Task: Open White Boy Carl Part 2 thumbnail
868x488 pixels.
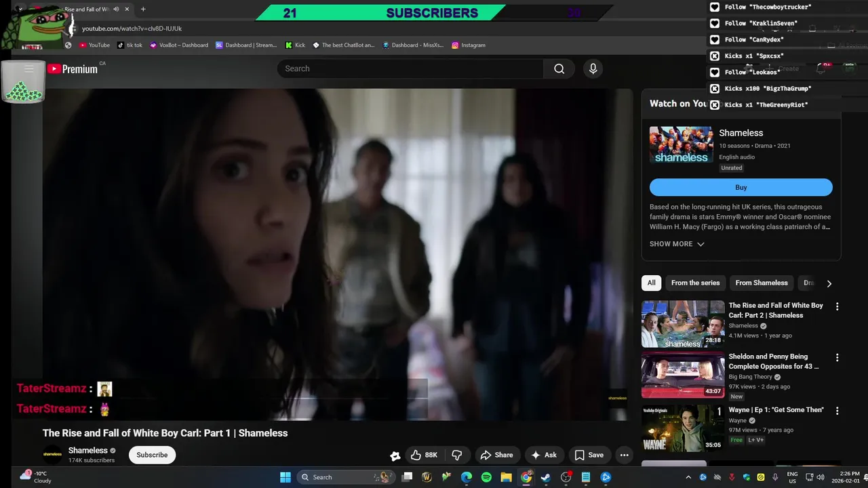Action: [683, 324]
